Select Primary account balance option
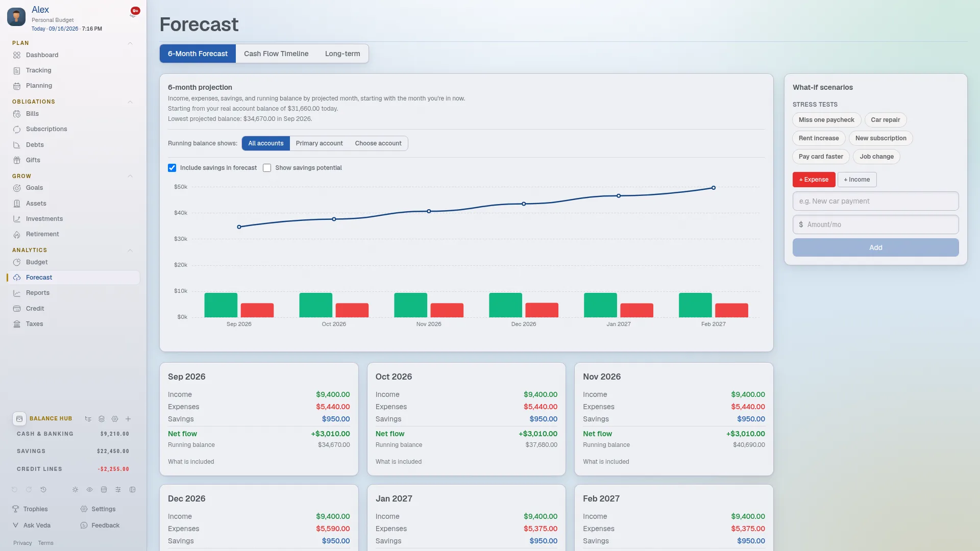 point(319,143)
